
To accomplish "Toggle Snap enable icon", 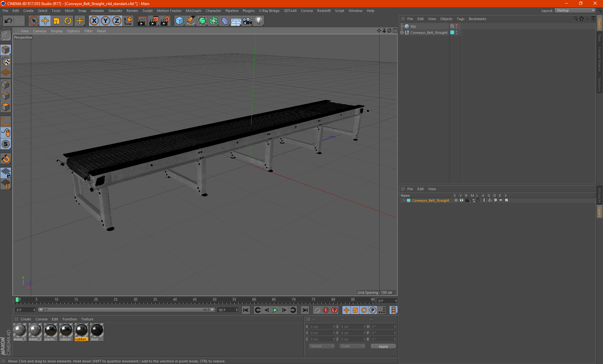I will point(6,144).
